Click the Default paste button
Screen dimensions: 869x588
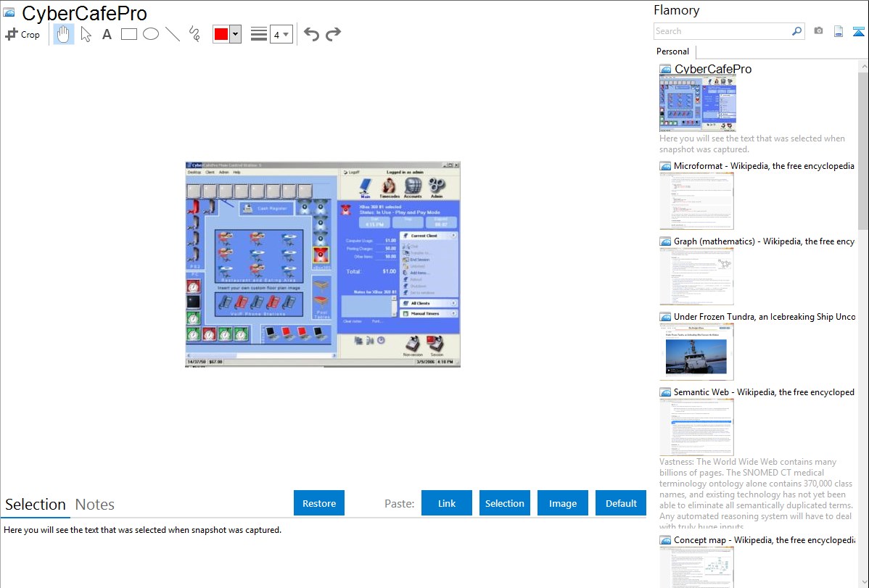click(x=621, y=503)
